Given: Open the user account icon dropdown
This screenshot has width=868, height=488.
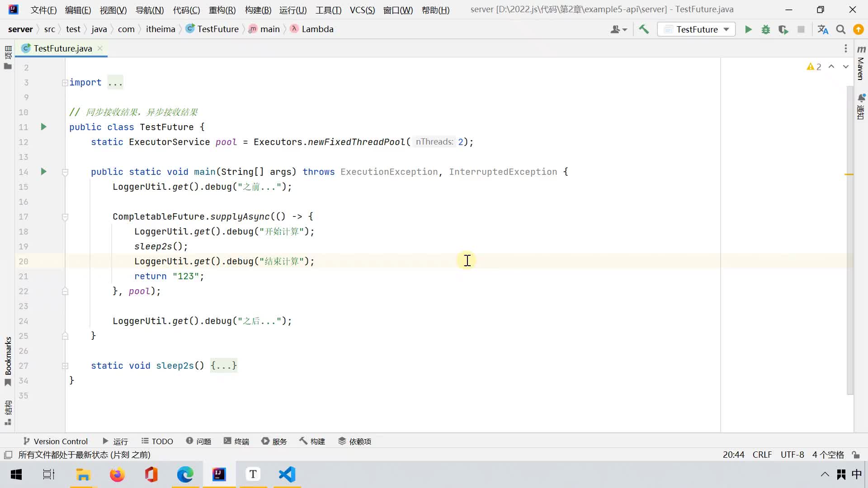Looking at the screenshot, I should [618, 29].
